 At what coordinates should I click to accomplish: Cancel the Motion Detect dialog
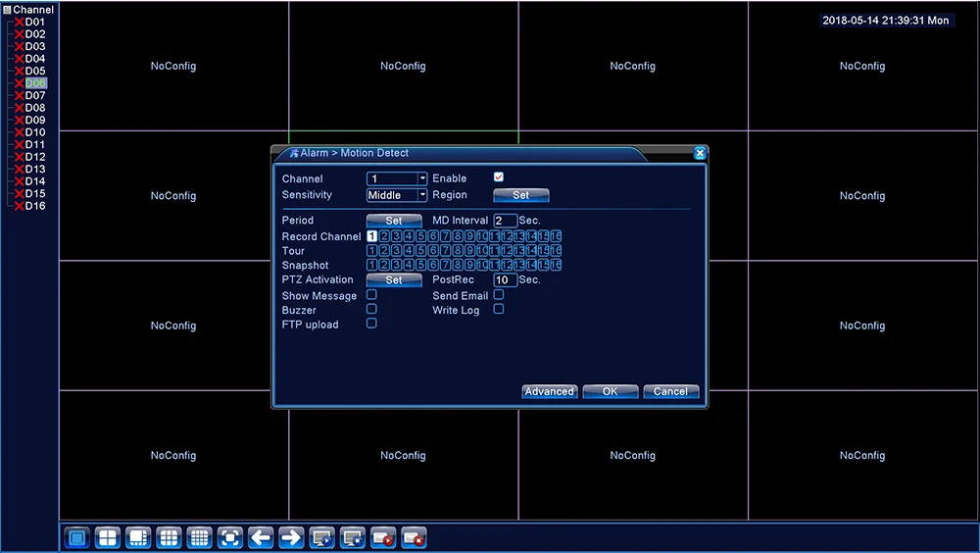670,391
